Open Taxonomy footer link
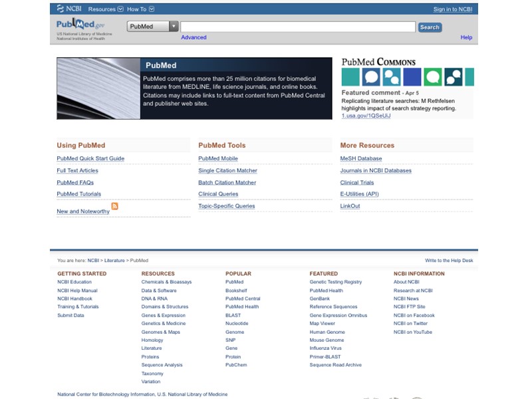The image size is (532, 399). pyautogui.click(x=152, y=374)
